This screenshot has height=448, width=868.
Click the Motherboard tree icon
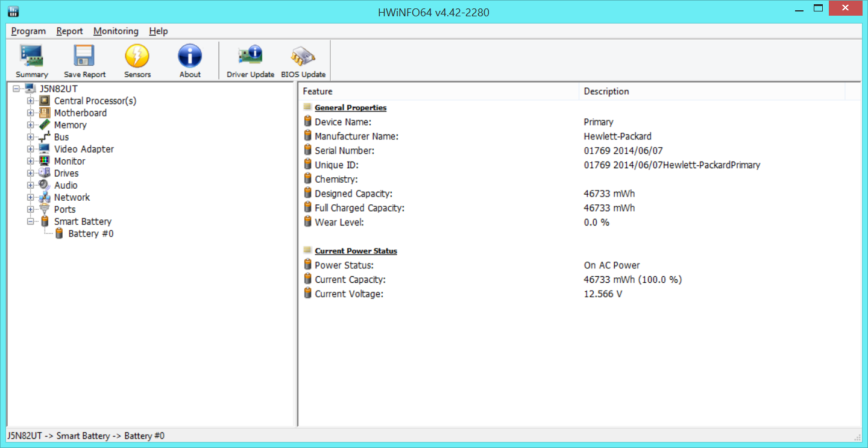(x=45, y=113)
